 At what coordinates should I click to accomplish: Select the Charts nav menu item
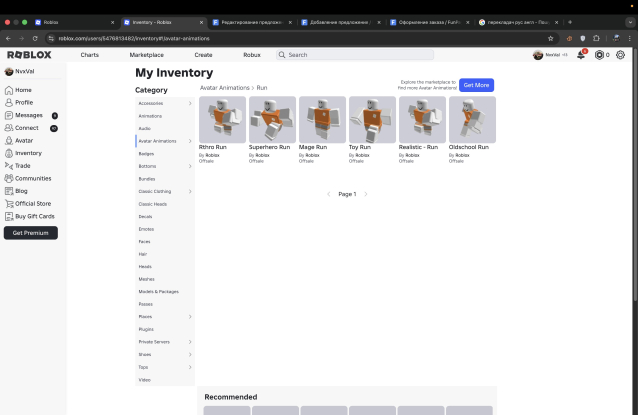(90, 55)
